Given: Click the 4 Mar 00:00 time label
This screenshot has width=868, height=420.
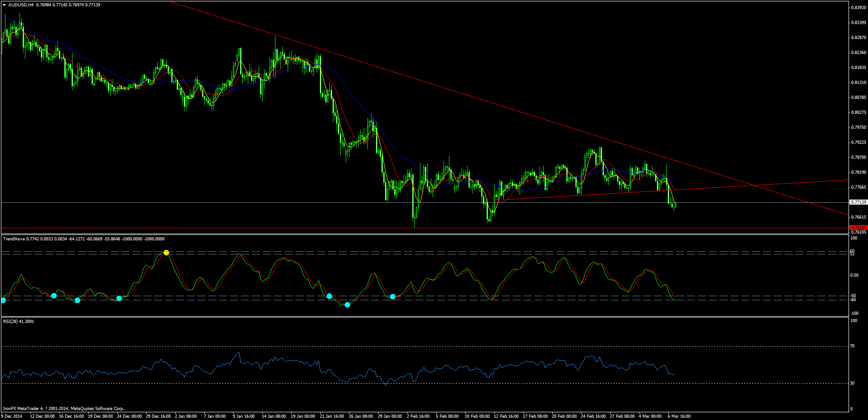Looking at the screenshot, I should pyautogui.click(x=650, y=416).
